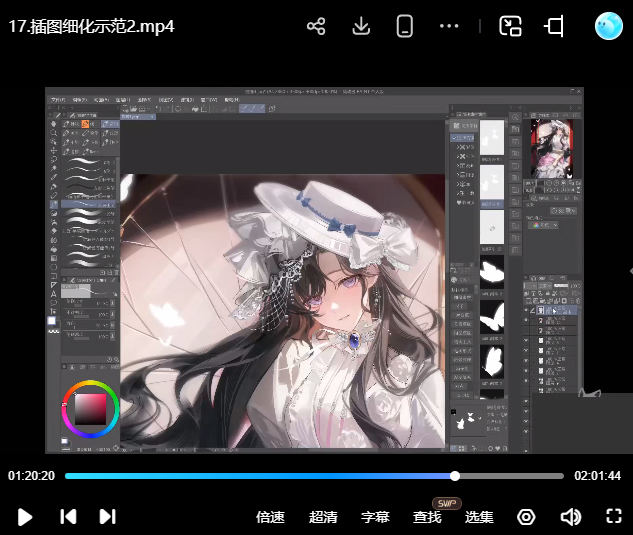This screenshot has height=535, width=633.
Task: Click the progress bar playhead handle
Action: point(455,476)
